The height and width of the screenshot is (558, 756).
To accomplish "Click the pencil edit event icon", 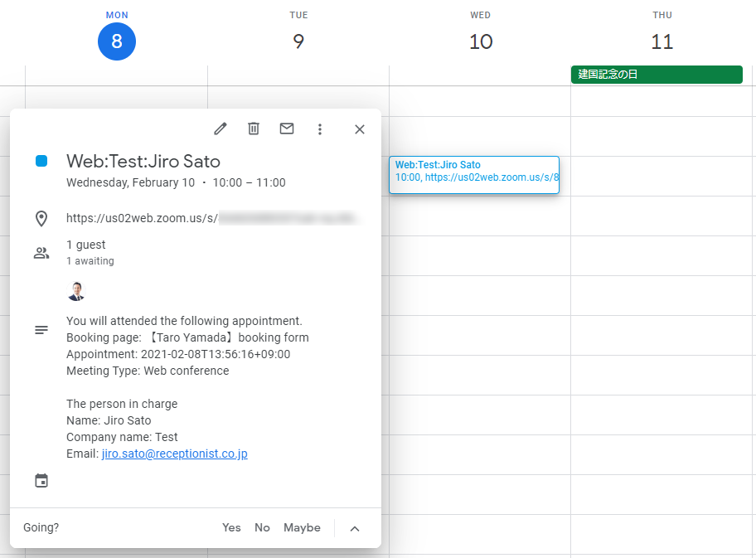I will point(220,129).
